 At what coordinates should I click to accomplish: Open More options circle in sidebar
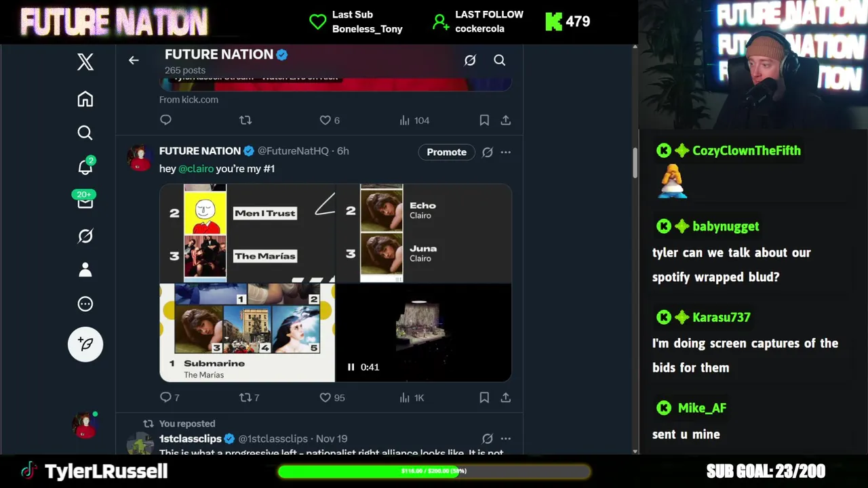85,304
